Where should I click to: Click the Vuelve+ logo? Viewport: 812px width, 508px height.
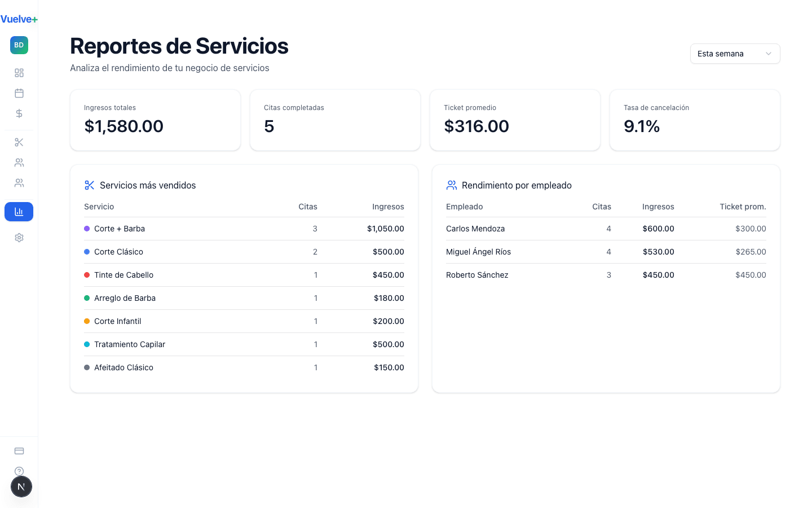coord(19,19)
